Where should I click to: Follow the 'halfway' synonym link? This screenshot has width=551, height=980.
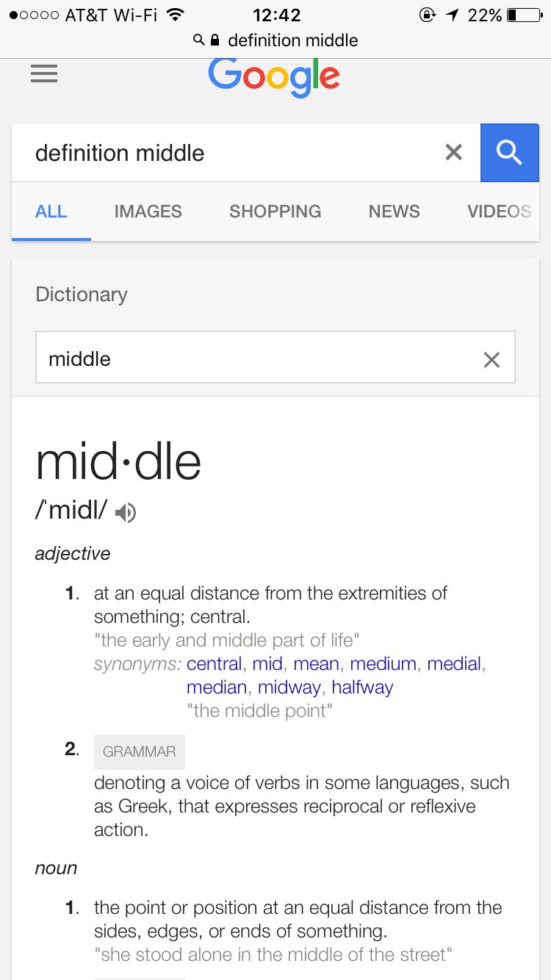point(362,687)
